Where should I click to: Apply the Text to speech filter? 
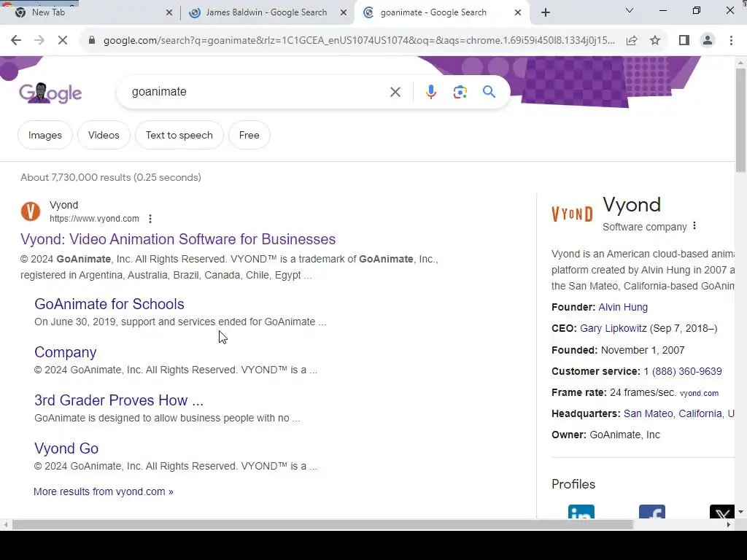(179, 135)
